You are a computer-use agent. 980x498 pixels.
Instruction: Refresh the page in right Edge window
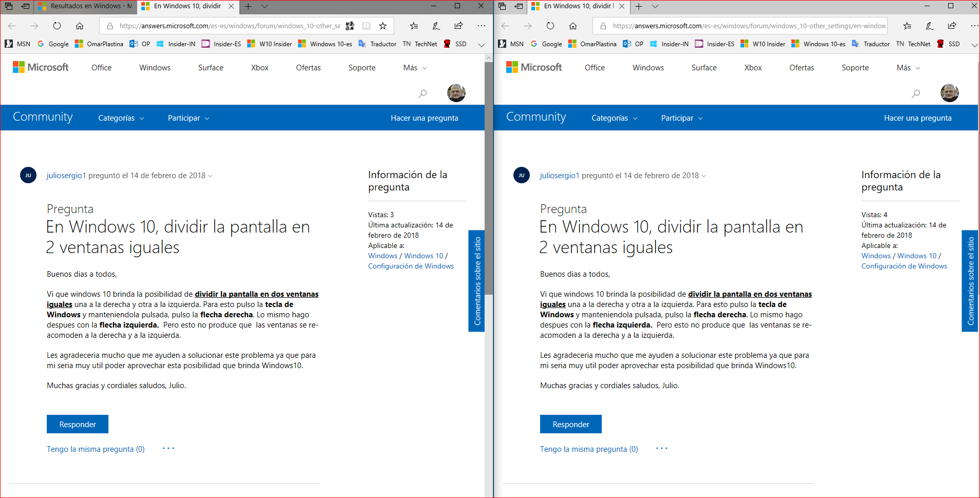(x=550, y=26)
